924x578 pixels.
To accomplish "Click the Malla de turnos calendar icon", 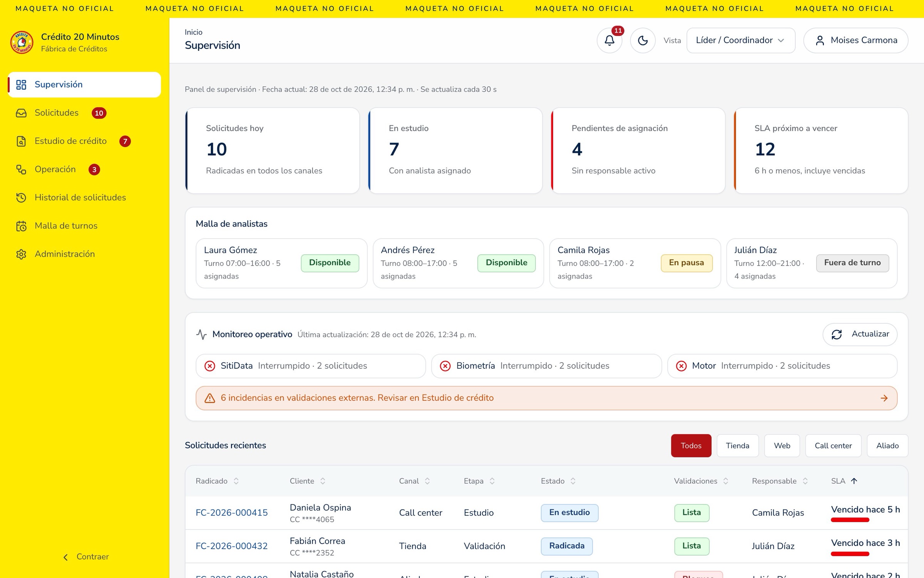I will tap(21, 226).
